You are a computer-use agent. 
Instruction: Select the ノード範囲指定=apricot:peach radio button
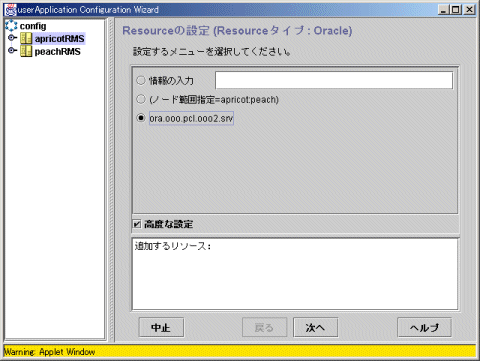click(141, 99)
